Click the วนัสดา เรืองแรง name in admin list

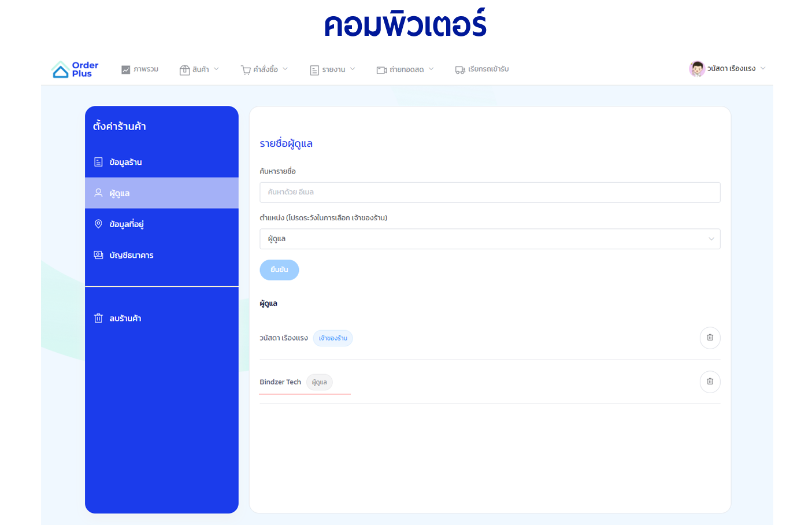point(284,338)
